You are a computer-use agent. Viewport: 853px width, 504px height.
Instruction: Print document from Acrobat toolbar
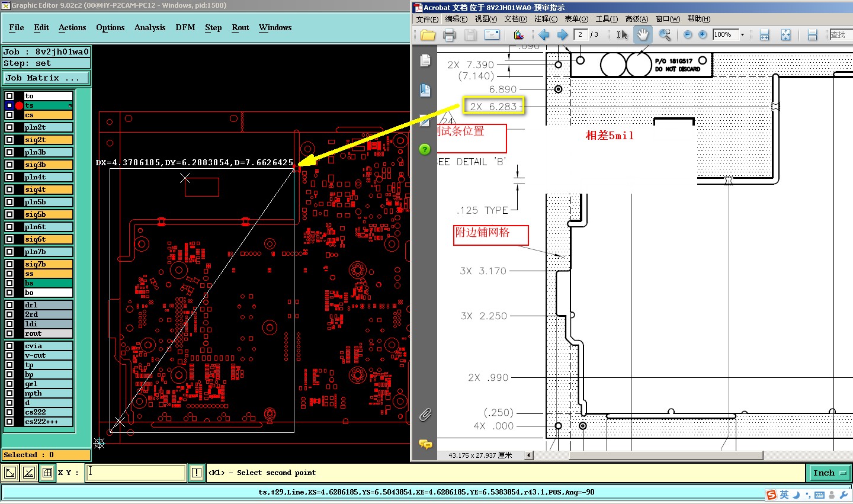pyautogui.click(x=449, y=35)
